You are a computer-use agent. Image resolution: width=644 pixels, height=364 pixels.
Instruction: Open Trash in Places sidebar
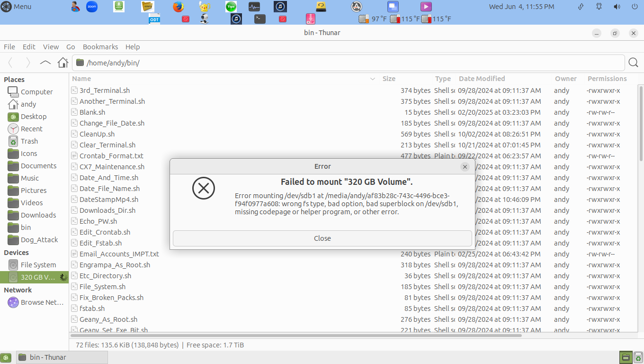point(29,141)
